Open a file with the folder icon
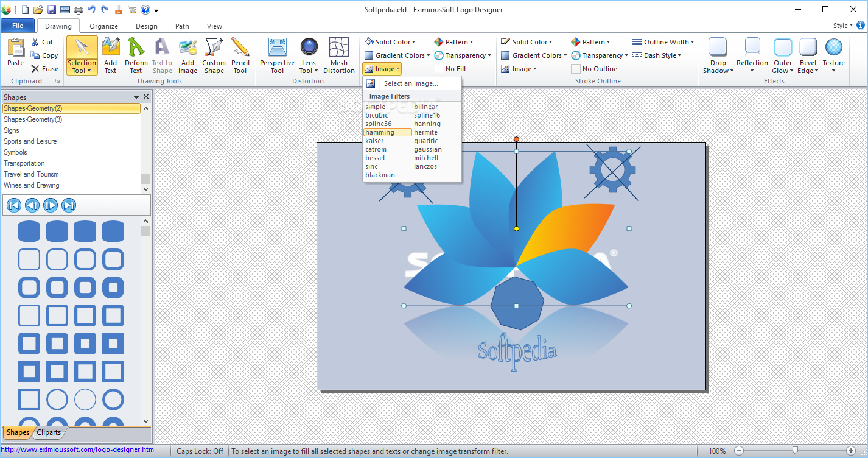 pyautogui.click(x=38, y=10)
